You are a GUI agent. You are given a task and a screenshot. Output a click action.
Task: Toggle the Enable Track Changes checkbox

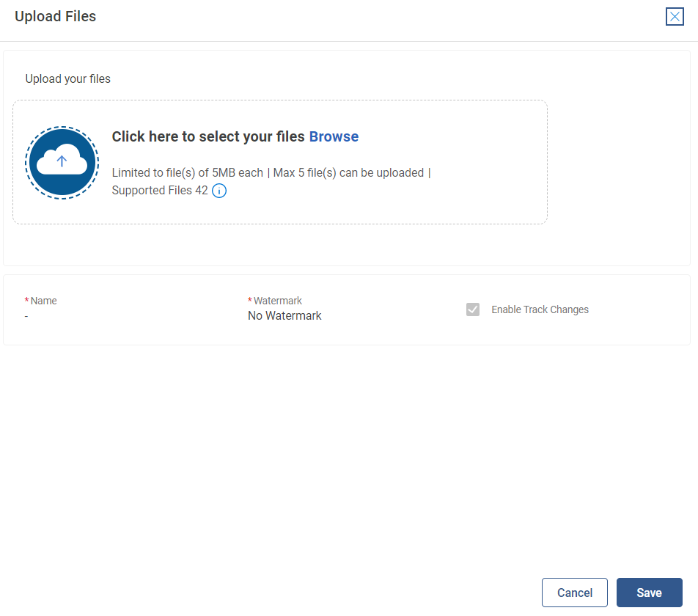(x=473, y=309)
